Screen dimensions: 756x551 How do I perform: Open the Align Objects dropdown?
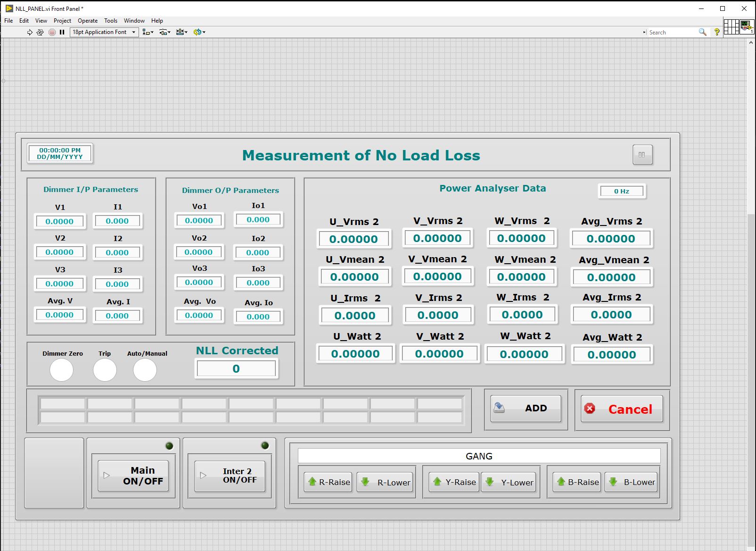(x=148, y=32)
